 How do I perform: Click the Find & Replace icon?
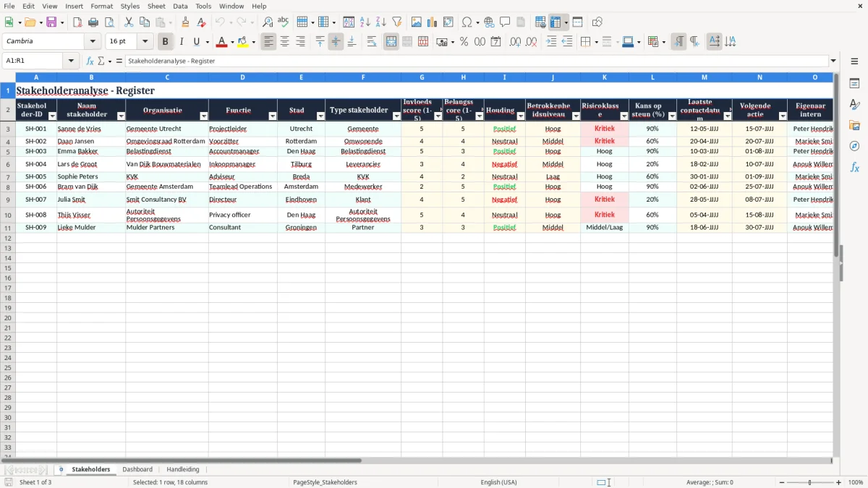268,22
